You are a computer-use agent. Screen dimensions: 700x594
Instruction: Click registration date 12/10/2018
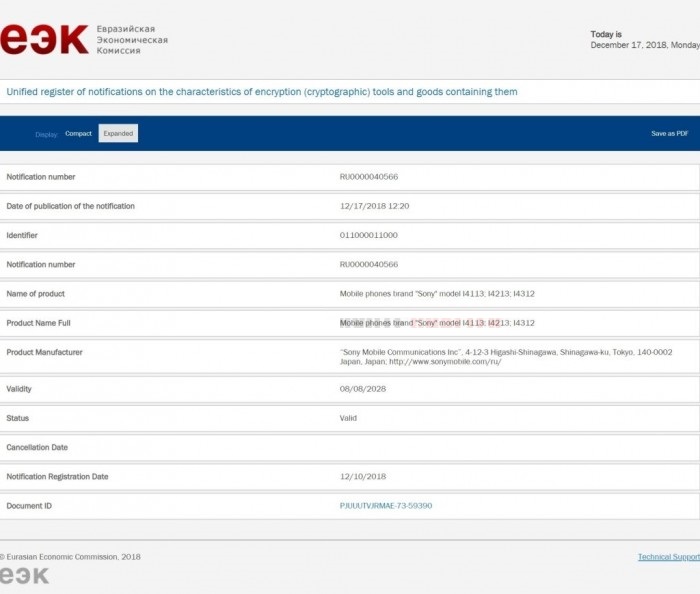click(362, 477)
